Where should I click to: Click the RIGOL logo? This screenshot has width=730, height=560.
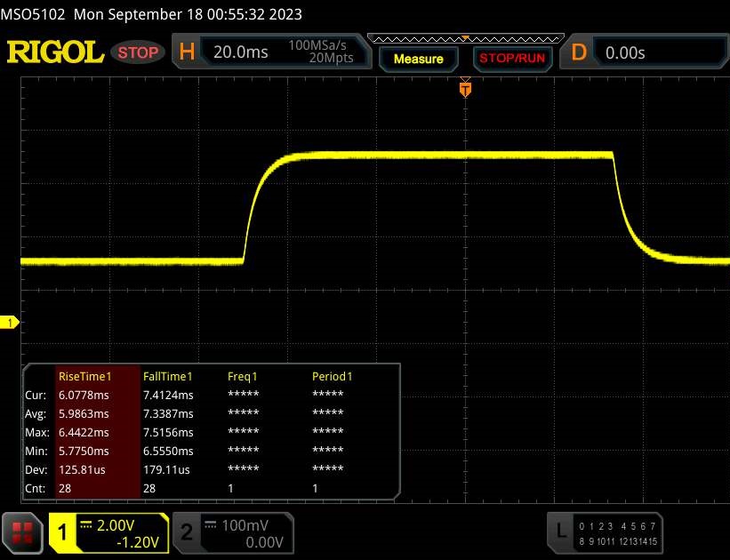click(x=55, y=52)
